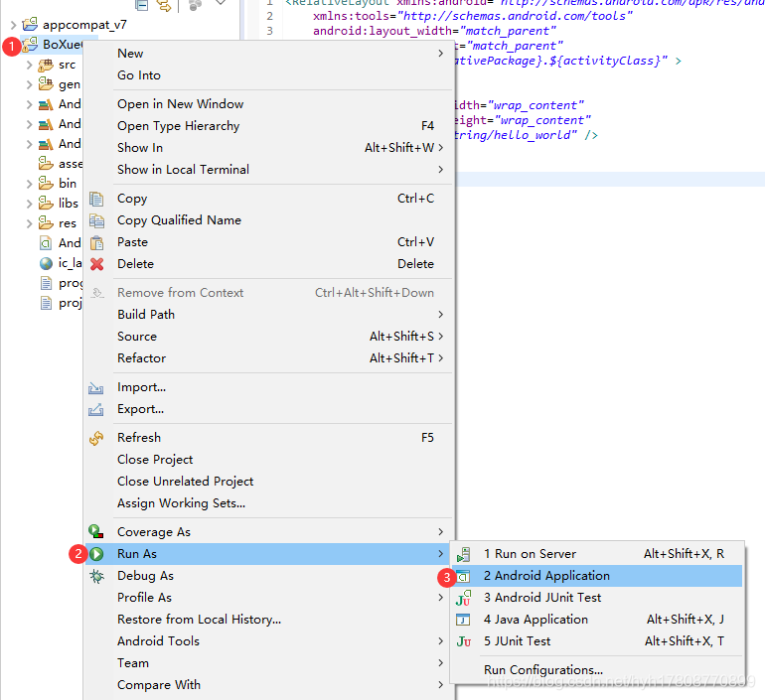Click the Copy Qualified Name icon
Image resolution: width=765 pixels, height=700 pixels.
click(96, 220)
